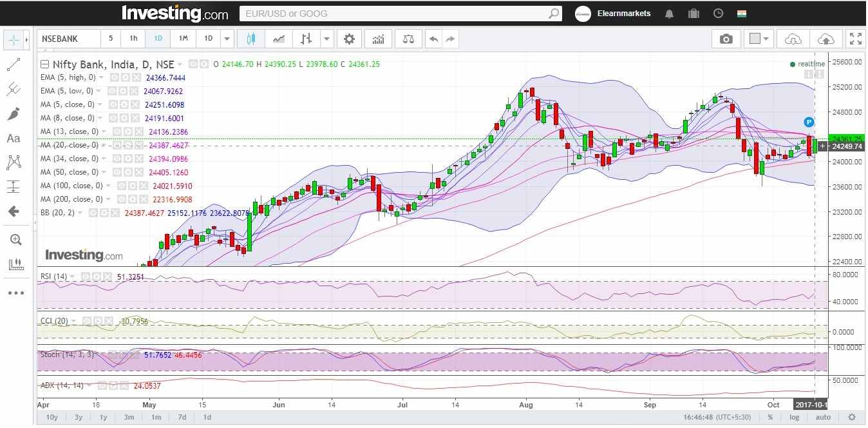Open the measure ruler tool
Image resolution: width=868 pixels, height=428 pixels.
[x=15, y=264]
